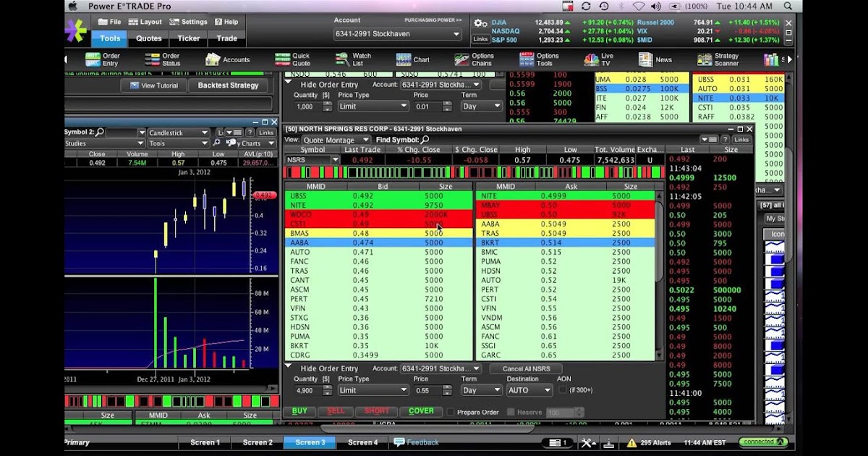Open the Accounts toolbar item
The height and width of the screenshot is (456, 868).
pyautogui.click(x=227, y=59)
